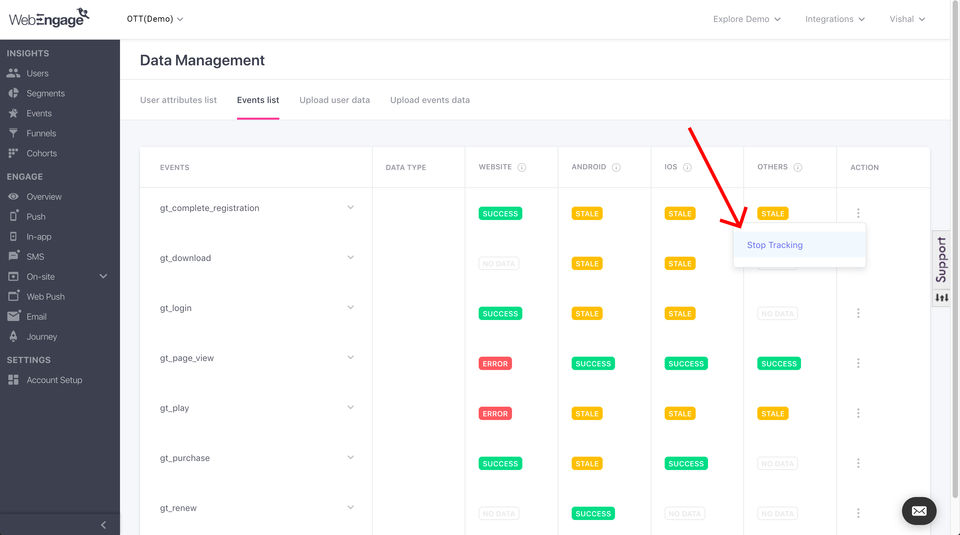Screen dimensions: 960x535
Task: Select the Funnels icon in sidebar
Action: 13,133
